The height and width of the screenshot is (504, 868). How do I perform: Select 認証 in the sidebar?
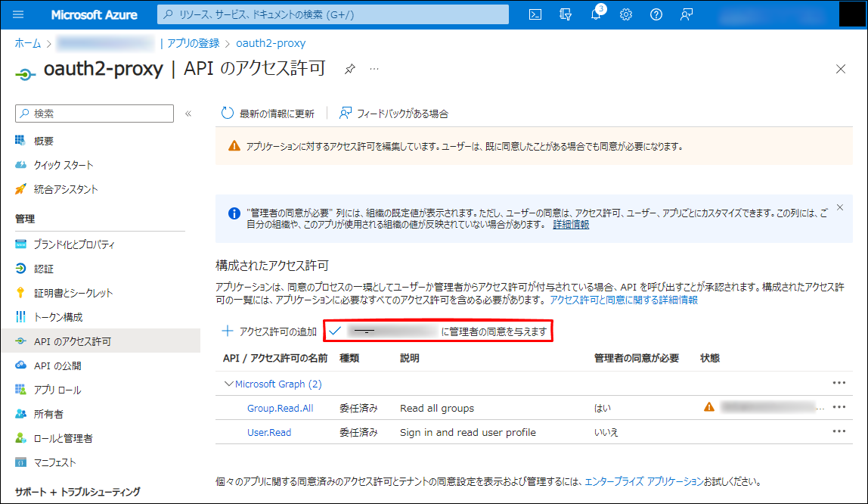[44, 269]
